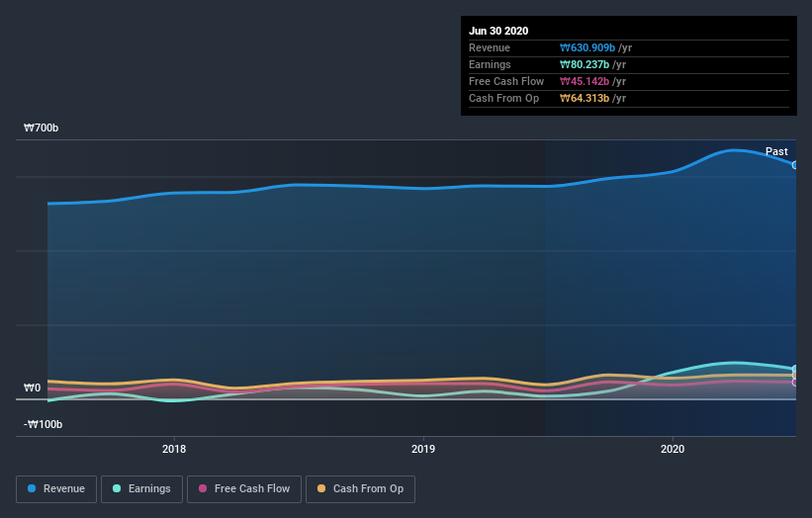Click the orange Cash From Op legend dot
This screenshot has height=518, width=812.
click(x=321, y=488)
